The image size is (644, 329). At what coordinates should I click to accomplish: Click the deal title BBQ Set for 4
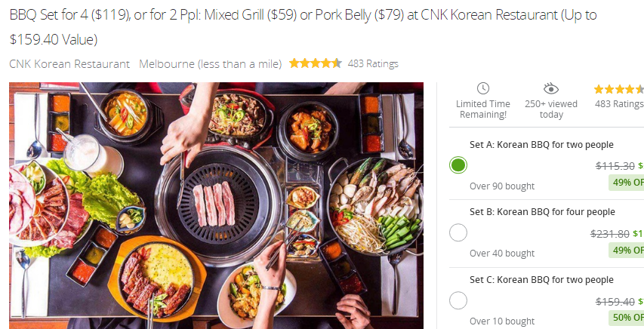[x=303, y=27]
